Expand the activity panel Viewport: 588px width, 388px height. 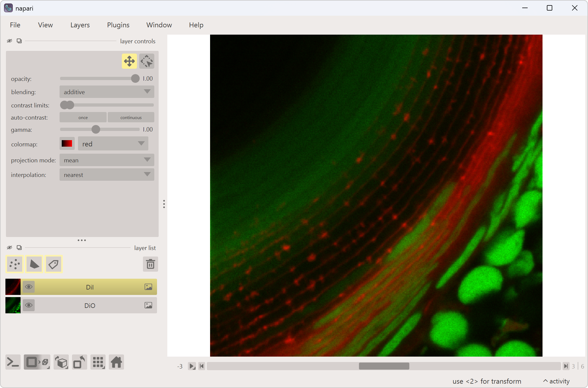(556, 381)
